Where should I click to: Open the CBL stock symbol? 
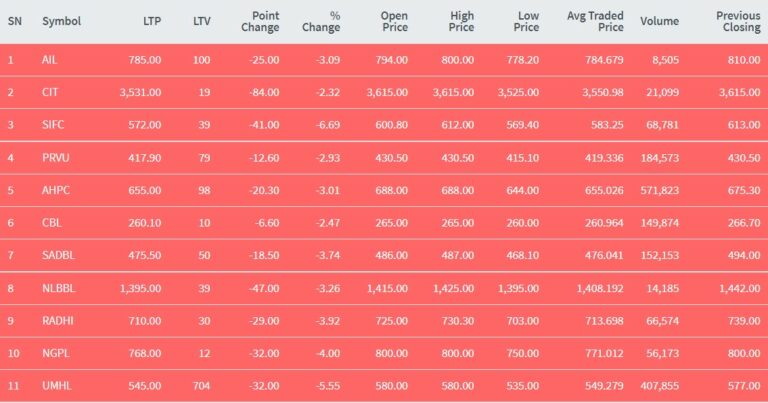[x=52, y=223]
